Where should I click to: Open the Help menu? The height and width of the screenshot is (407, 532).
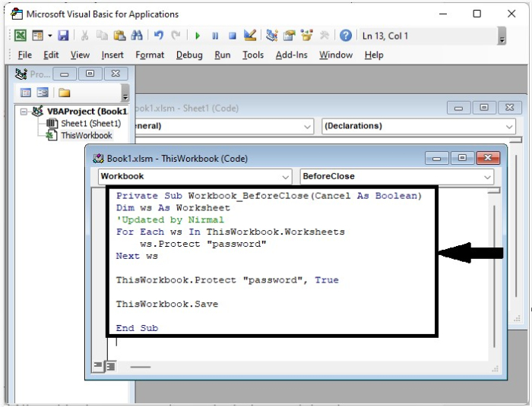pyautogui.click(x=374, y=55)
